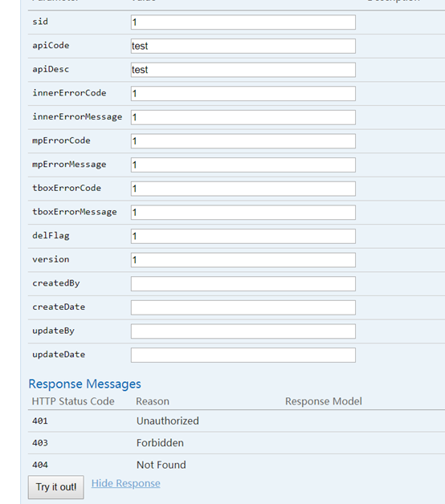Click the createdBy parameter label

pos(56,283)
